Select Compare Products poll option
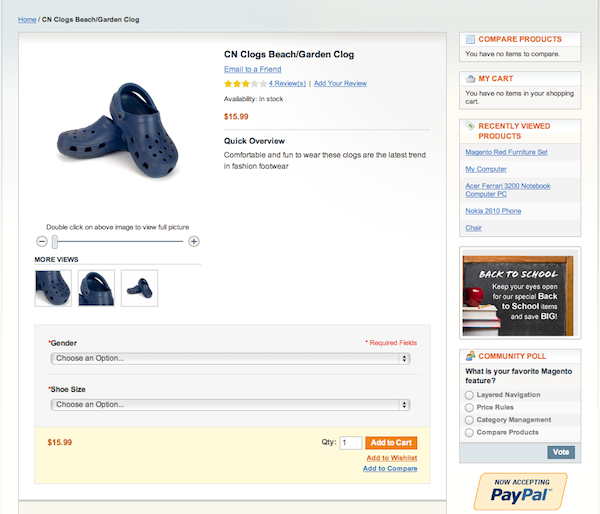The image size is (600, 514). [x=469, y=432]
